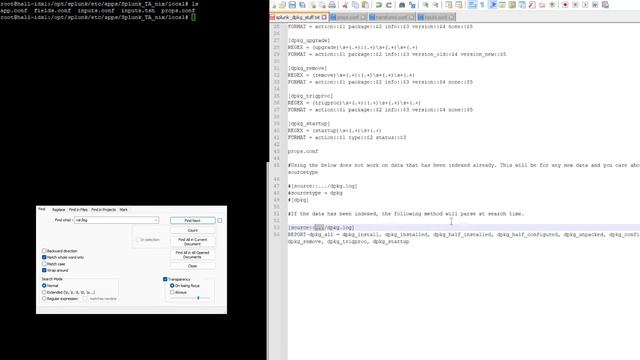Click the Cut scissors icon
This screenshot has height=360, width=640.
(345, 5)
